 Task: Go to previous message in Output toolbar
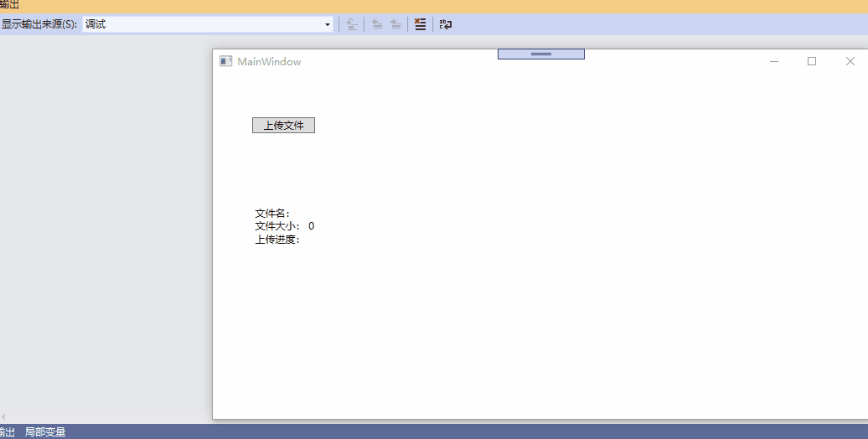click(x=377, y=24)
